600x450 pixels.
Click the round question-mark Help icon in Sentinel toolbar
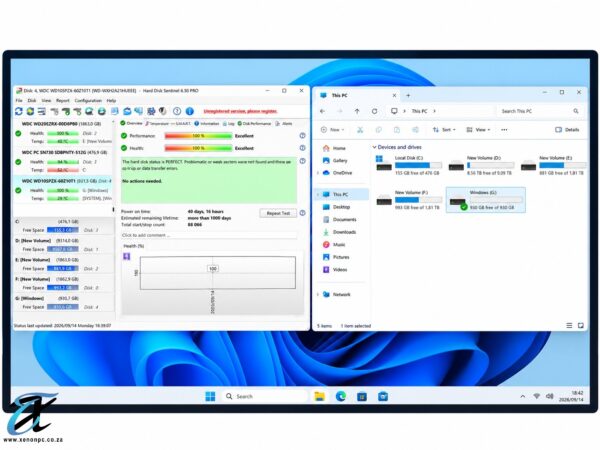(177, 111)
